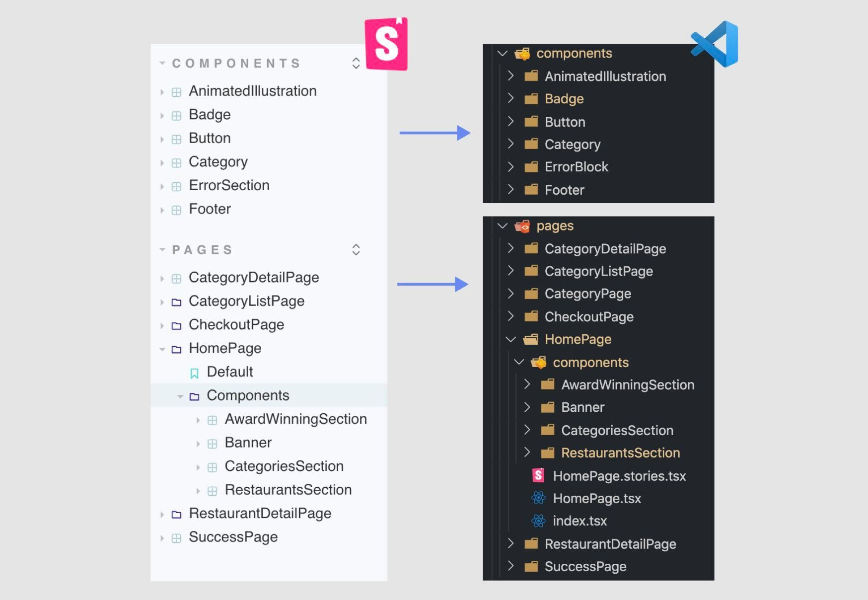
Task: Click the special components folder icon under HomePage
Action: pos(539,362)
